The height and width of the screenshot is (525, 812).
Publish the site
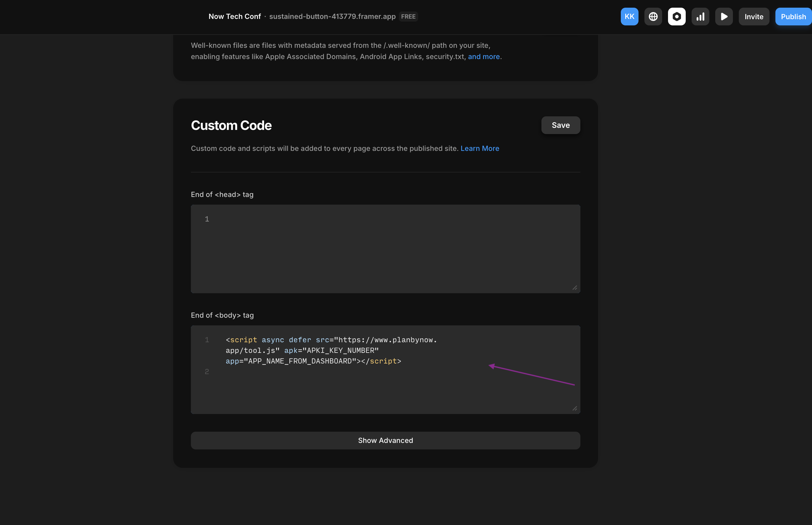point(793,16)
